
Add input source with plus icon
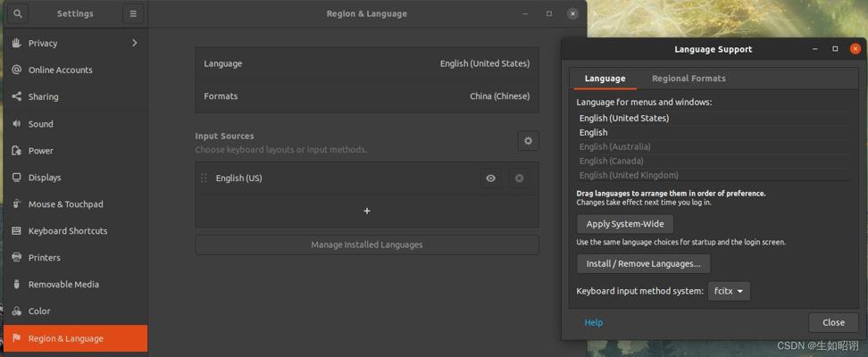[366, 211]
